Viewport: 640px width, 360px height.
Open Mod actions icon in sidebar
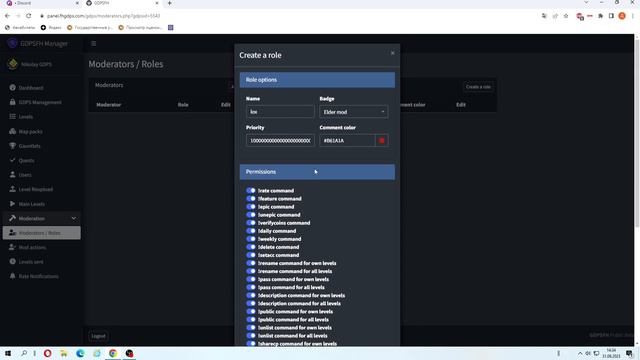(x=12, y=247)
